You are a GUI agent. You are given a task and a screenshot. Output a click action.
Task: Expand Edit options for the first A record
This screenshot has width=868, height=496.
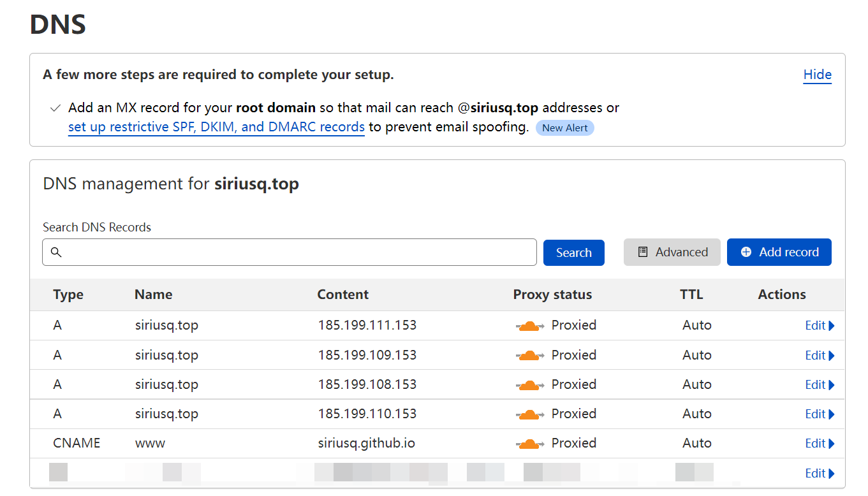click(820, 325)
